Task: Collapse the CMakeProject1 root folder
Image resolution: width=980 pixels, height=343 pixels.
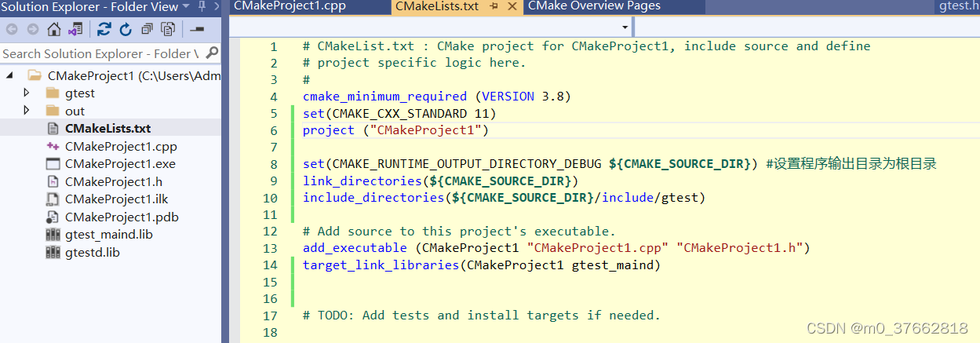Action: coord(10,76)
